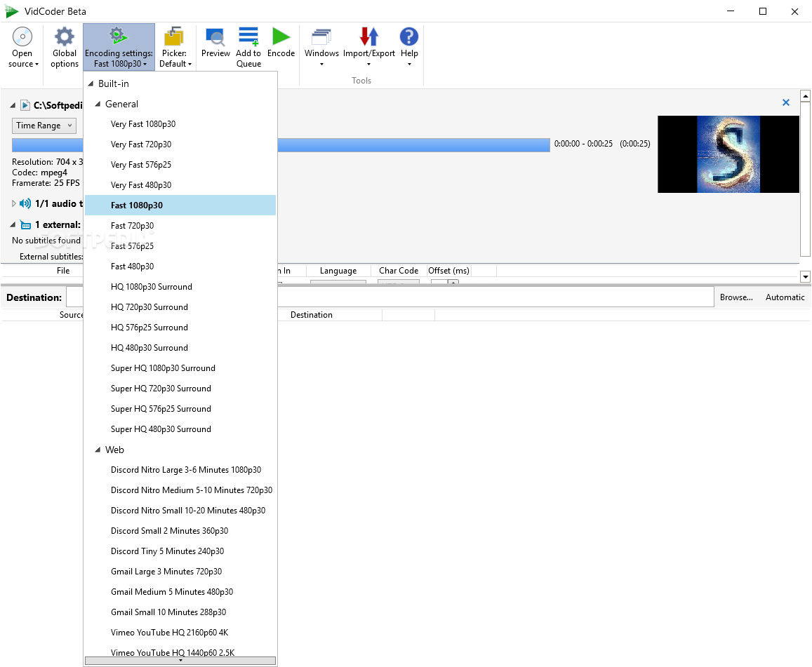The height and width of the screenshot is (667, 812).
Task: Pick HQ 576p25 Surround preset
Action: 180,327
